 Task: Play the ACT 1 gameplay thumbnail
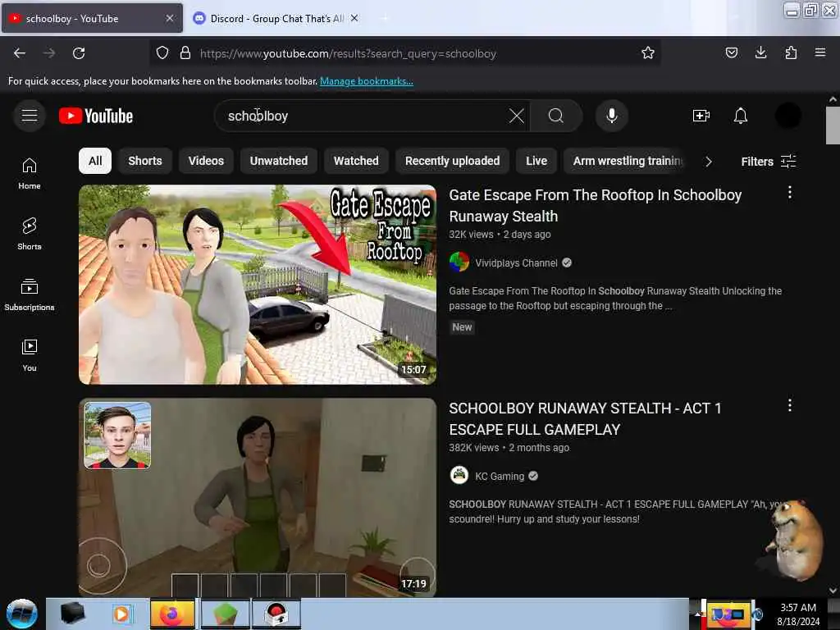pos(258,497)
